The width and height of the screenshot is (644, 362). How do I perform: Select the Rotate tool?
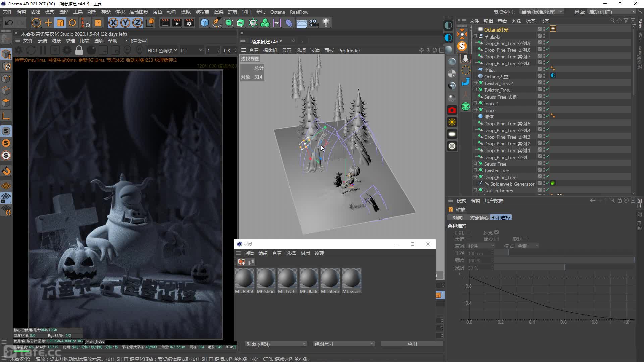(x=72, y=23)
